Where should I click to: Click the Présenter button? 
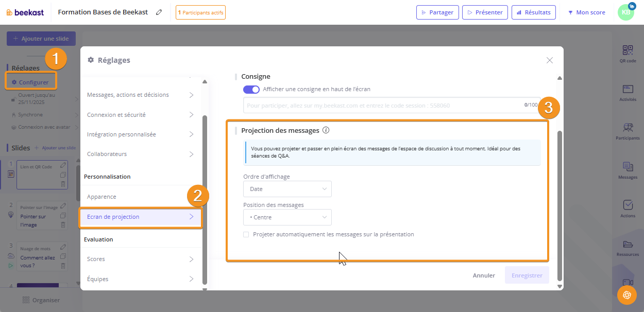pos(485,12)
